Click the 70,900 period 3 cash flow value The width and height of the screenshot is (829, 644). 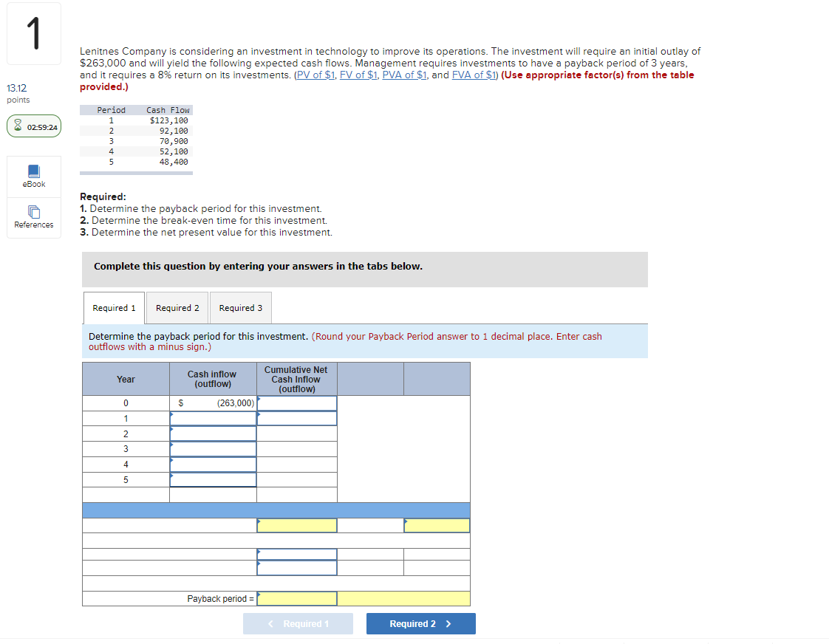point(174,141)
